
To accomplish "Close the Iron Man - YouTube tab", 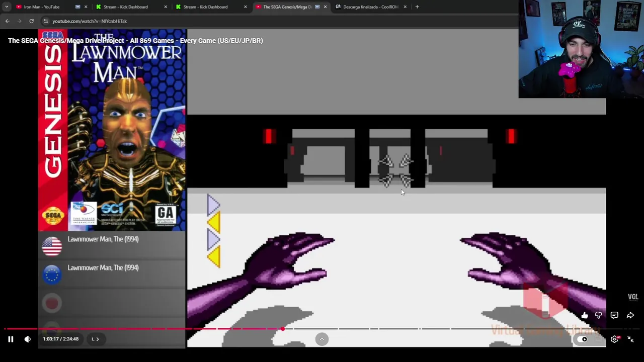I will [x=86, y=7].
